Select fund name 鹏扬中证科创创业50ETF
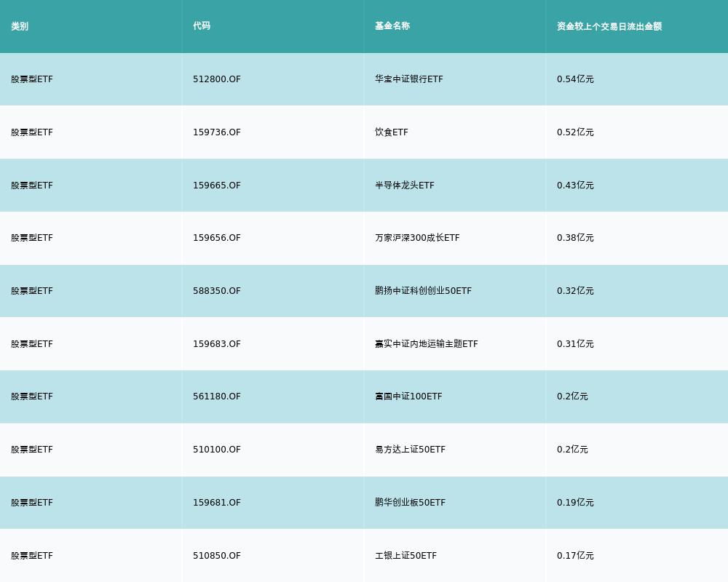The height and width of the screenshot is (582, 728). [424, 290]
